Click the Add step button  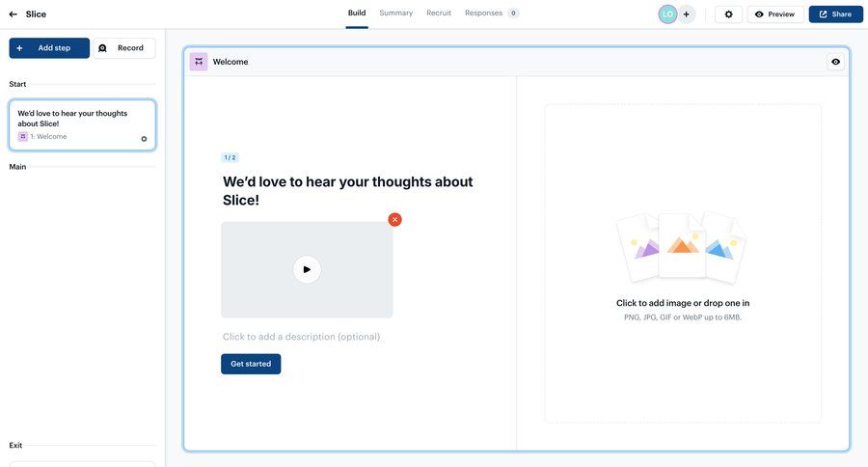pyautogui.click(x=49, y=48)
